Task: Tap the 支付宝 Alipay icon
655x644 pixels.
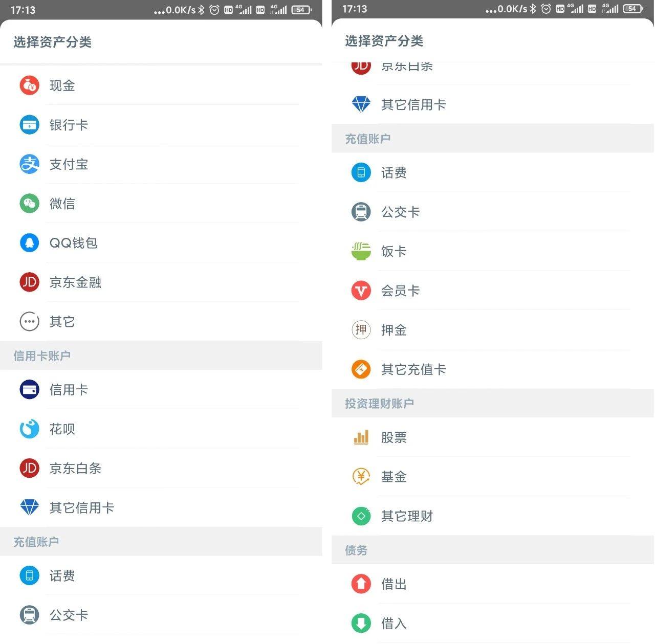Action: coord(30,164)
